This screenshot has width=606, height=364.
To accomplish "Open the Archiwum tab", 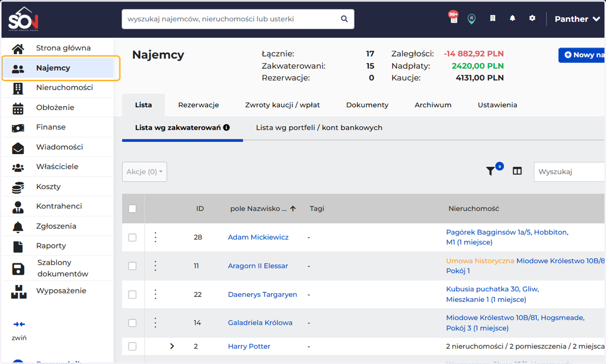I will [433, 105].
